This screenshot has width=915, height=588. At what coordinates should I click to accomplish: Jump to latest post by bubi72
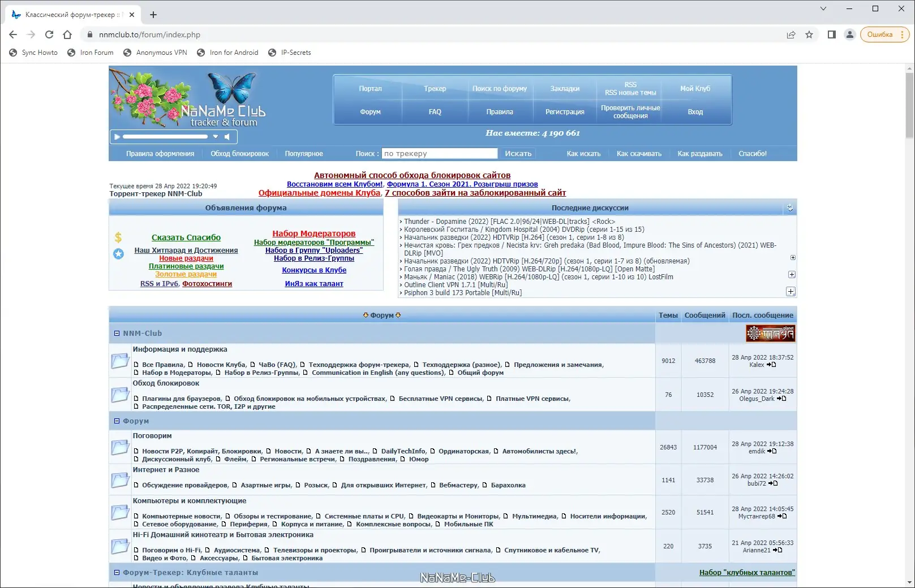tap(773, 483)
